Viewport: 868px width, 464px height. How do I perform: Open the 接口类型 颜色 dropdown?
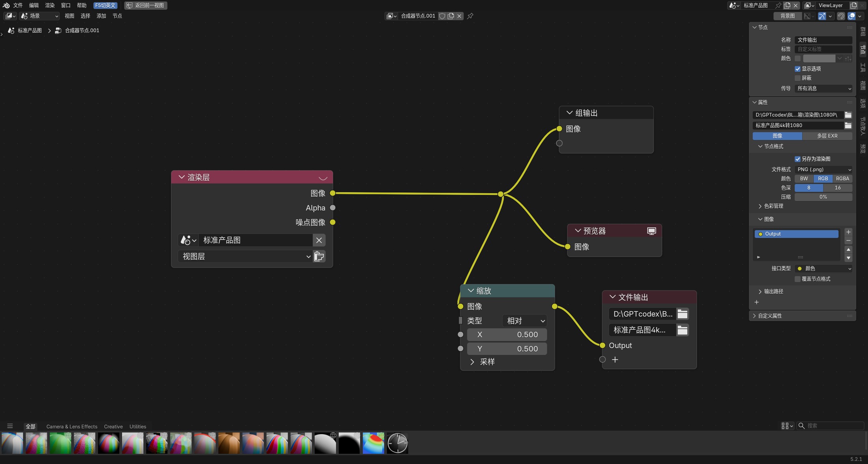click(x=823, y=268)
